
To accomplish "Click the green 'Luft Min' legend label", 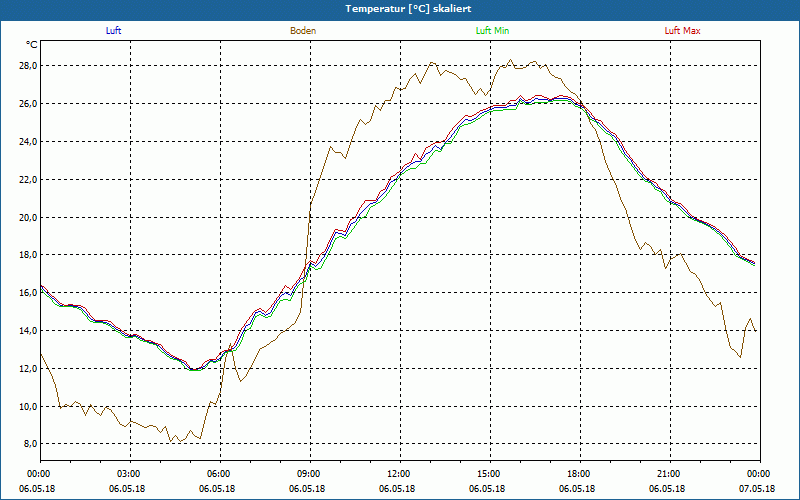I will 492,31.
